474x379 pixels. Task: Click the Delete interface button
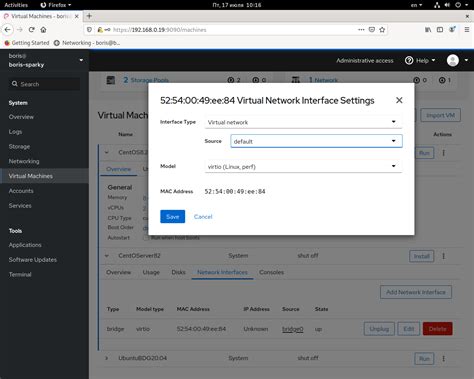437,329
